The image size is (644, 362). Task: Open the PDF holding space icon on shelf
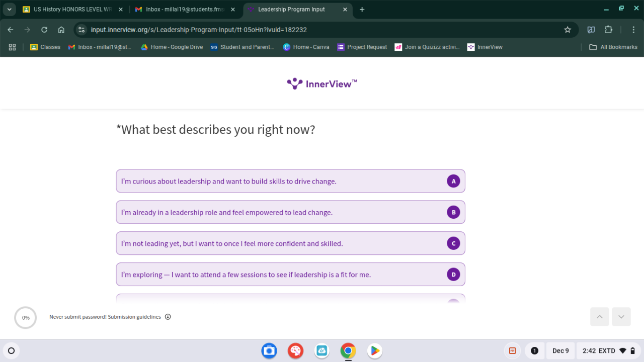[x=512, y=350]
